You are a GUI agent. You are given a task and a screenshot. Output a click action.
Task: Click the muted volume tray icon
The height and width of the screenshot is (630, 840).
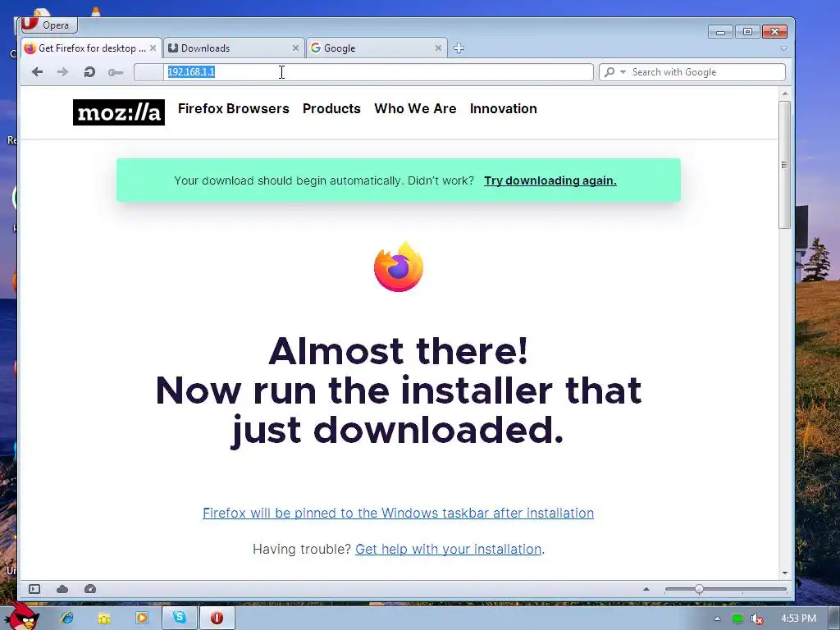(x=757, y=619)
